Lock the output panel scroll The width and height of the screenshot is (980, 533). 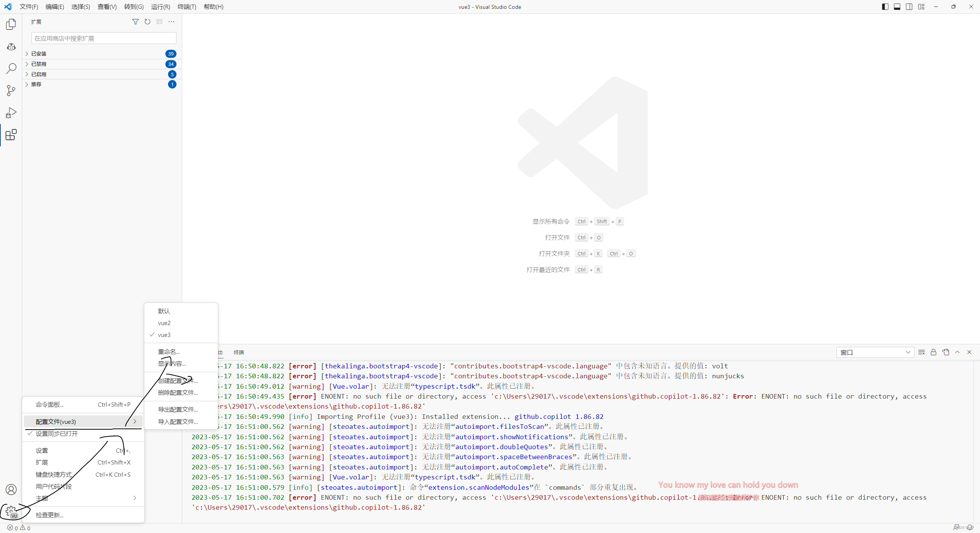tap(933, 352)
